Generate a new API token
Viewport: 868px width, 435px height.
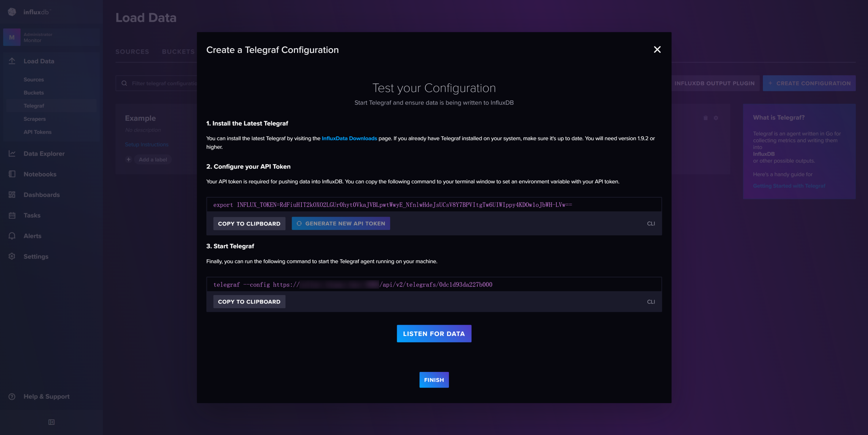point(341,223)
